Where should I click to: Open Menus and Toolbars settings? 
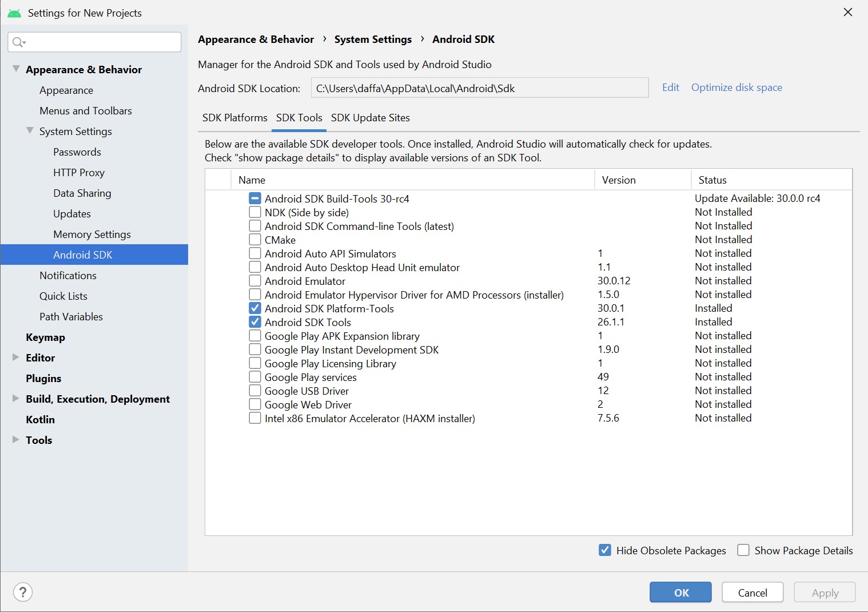(86, 111)
